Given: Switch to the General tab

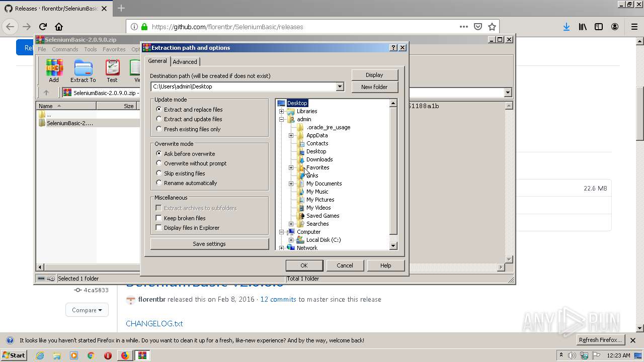Looking at the screenshot, I should [x=157, y=61].
